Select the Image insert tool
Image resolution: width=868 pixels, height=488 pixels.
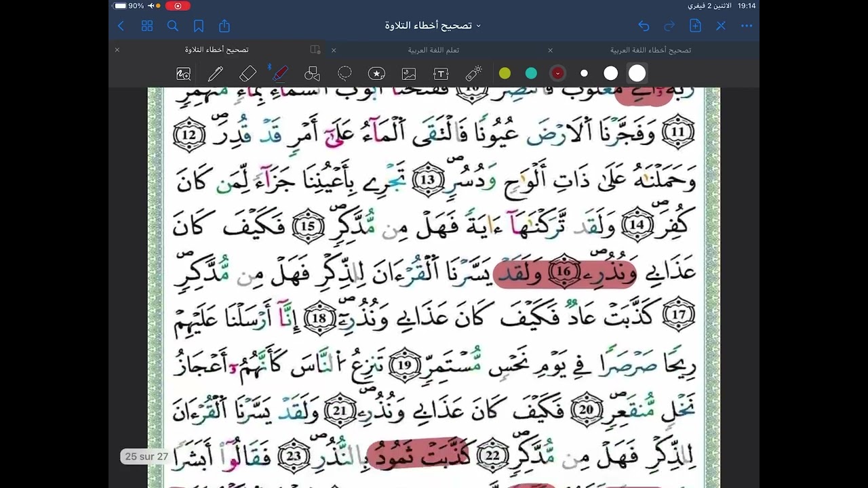(x=409, y=74)
